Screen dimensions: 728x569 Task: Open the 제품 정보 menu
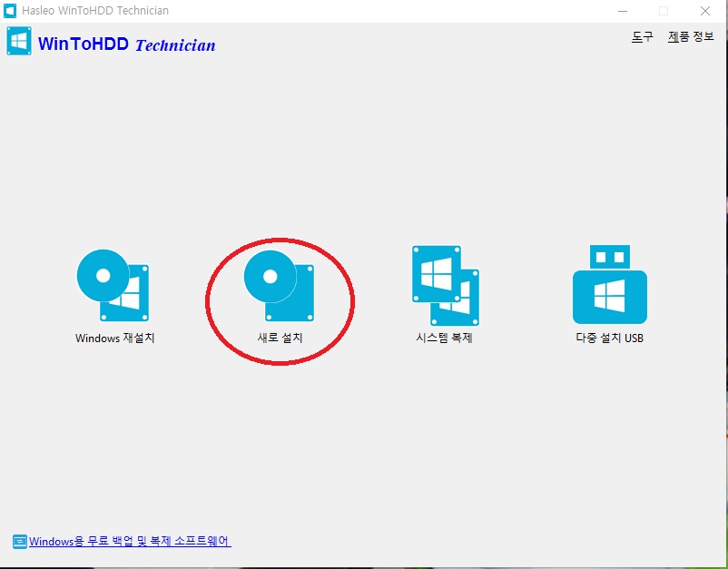pos(691,36)
